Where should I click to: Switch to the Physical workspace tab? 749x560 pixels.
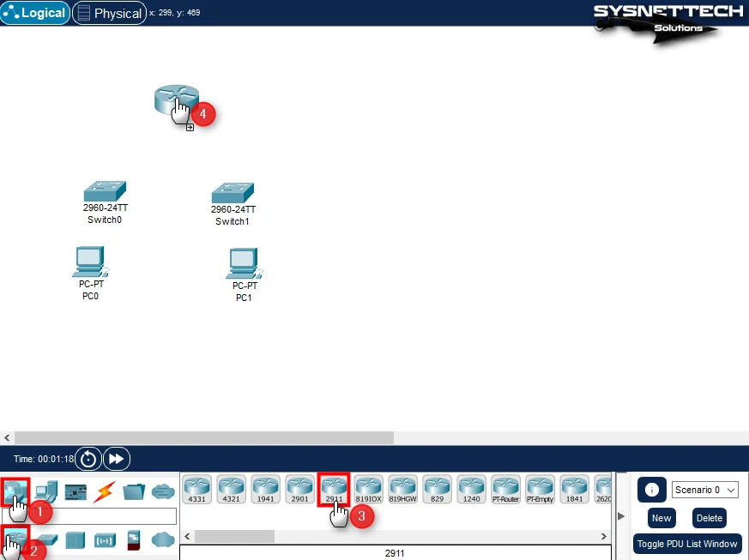109,13
